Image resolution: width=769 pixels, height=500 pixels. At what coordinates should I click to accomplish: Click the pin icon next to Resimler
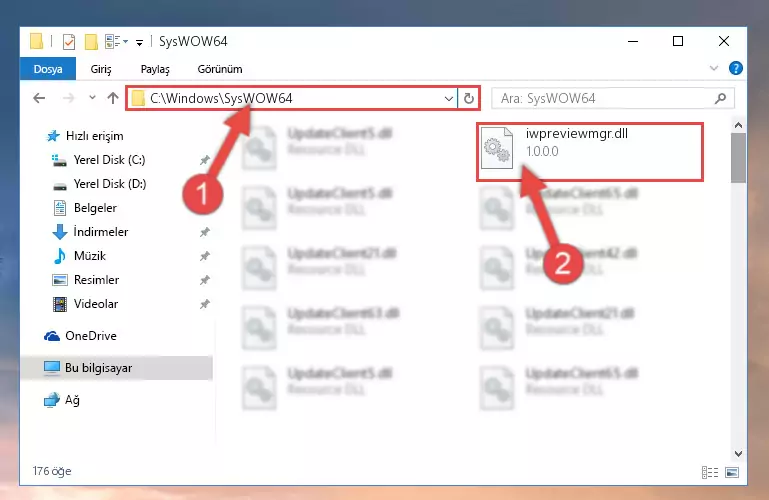coord(205,280)
